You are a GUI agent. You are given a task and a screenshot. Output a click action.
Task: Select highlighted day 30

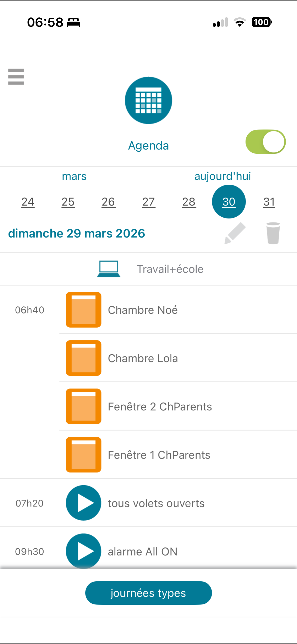[x=229, y=202]
